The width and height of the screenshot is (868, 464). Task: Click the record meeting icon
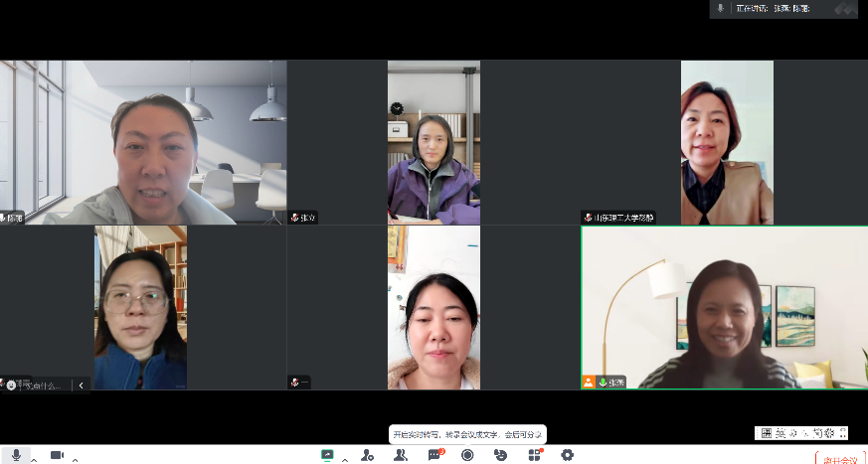(467, 455)
